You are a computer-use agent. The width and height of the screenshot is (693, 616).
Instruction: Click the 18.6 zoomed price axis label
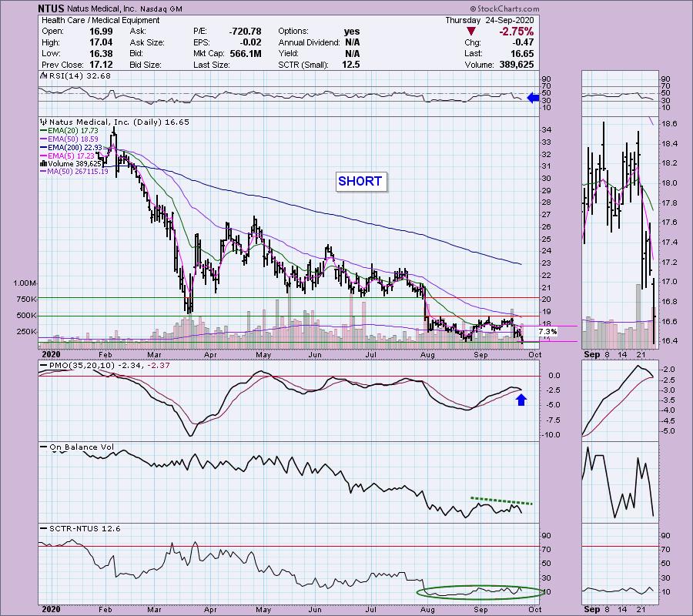[670, 124]
